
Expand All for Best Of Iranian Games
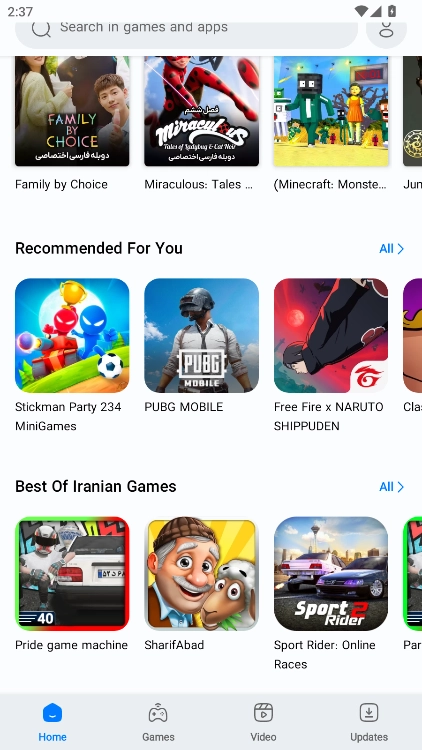pyautogui.click(x=391, y=487)
